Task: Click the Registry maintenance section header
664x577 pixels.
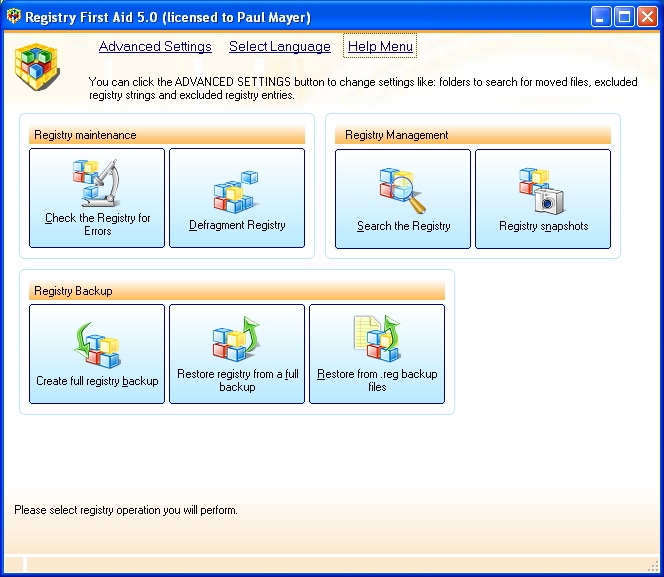Action: click(x=166, y=135)
